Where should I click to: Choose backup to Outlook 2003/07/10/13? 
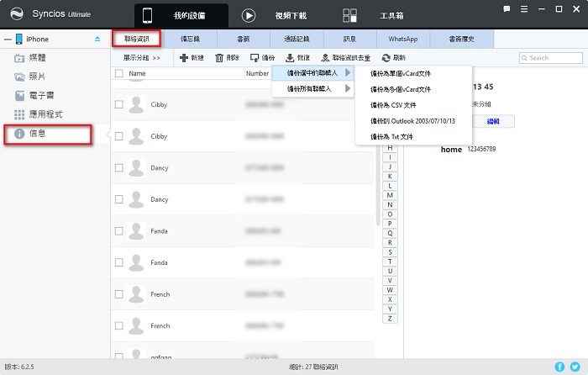point(412,121)
